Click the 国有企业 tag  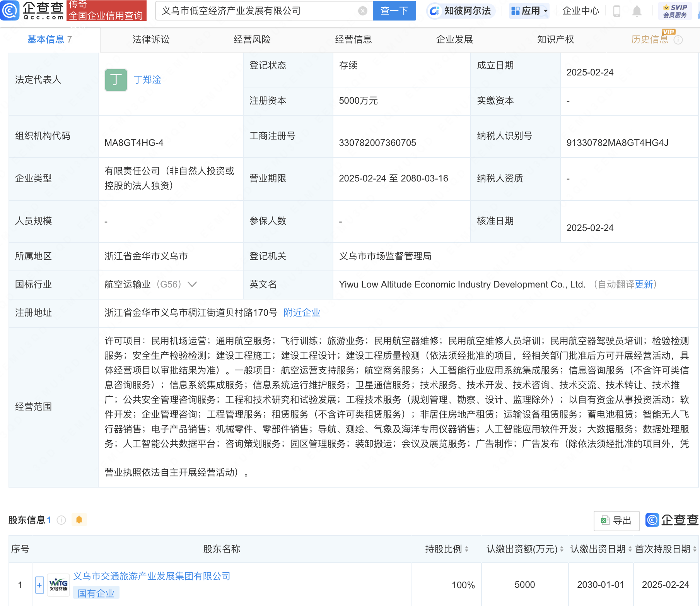pos(96,593)
